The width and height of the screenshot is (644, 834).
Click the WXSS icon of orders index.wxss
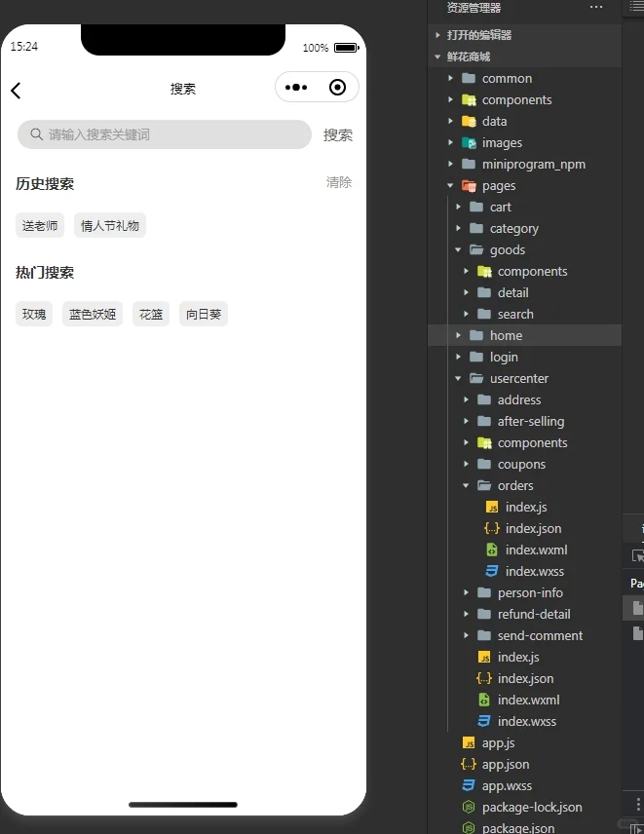click(x=492, y=571)
